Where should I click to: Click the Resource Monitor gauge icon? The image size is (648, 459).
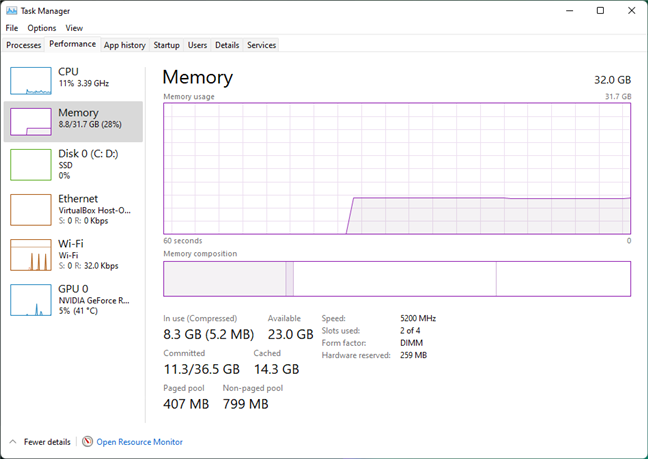(x=88, y=441)
